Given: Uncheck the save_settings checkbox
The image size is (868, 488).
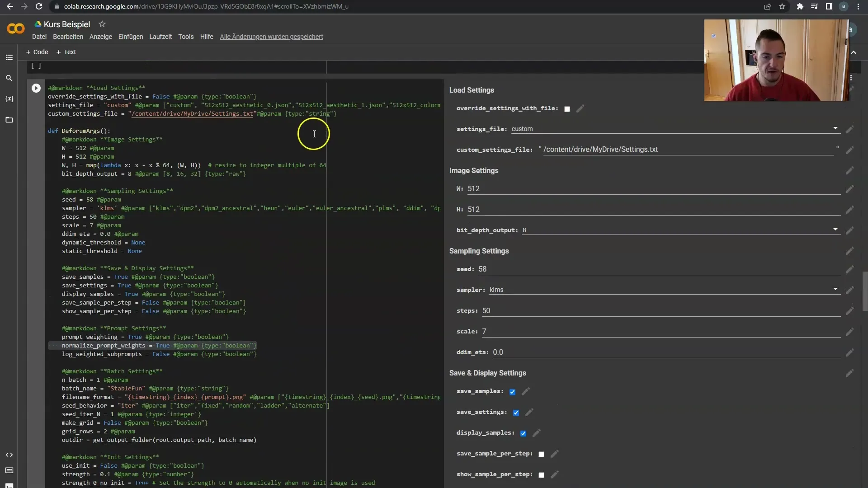Looking at the screenshot, I should tap(516, 413).
